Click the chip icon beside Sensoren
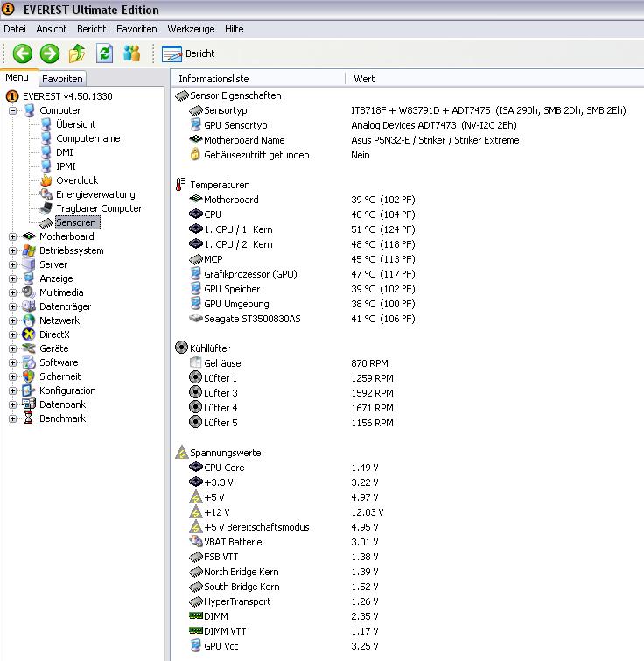Screen dimensions: 644x661 [x=45, y=222]
